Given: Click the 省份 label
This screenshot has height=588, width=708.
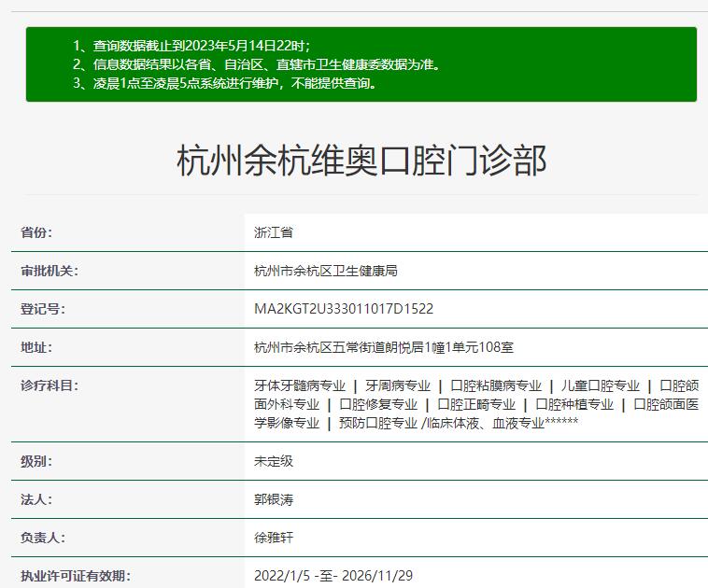Looking at the screenshot, I should tap(36, 232).
